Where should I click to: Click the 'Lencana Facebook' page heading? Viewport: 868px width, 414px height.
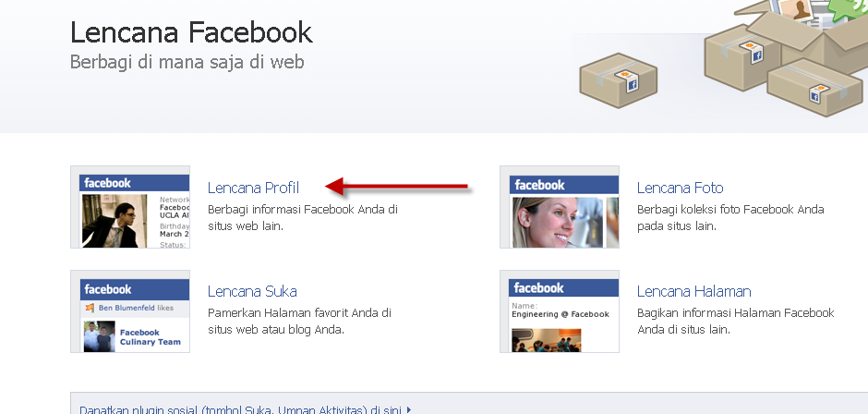[x=191, y=32]
